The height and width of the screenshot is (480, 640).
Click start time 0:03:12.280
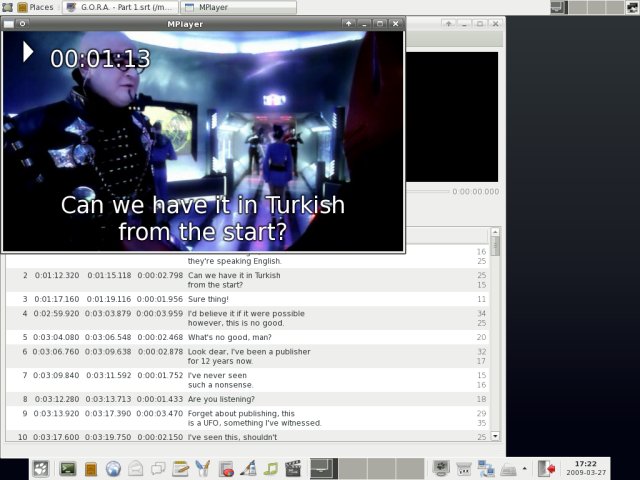tap(57, 399)
